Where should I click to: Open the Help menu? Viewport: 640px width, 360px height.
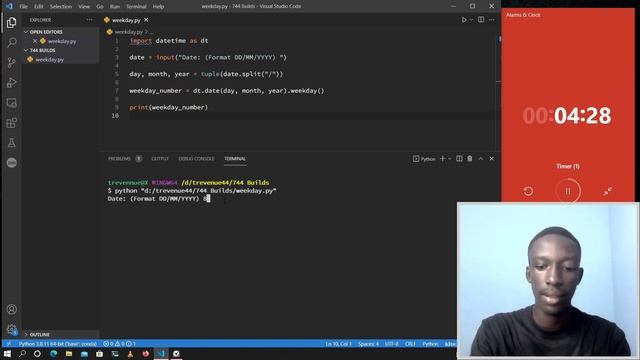point(158,7)
